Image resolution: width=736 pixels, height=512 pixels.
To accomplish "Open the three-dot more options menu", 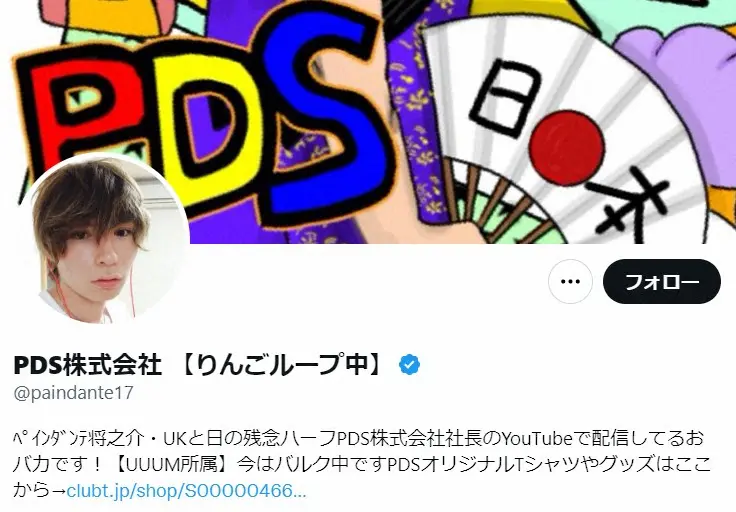I will [x=570, y=282].
